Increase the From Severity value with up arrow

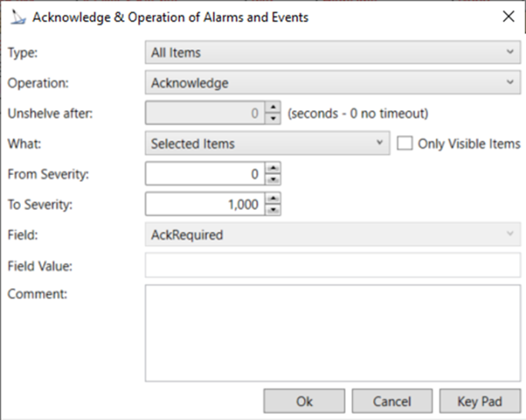click(x=273, y=169)
